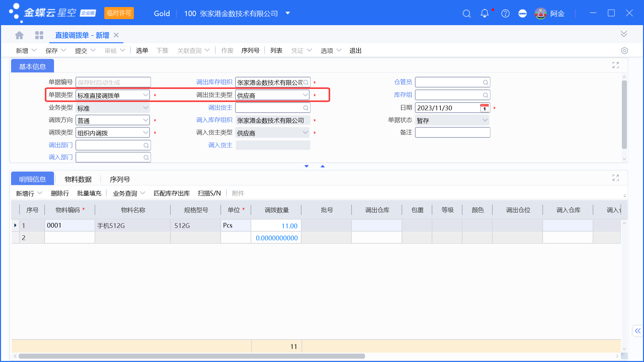Open the app grid menu icon

pyautogui.click(x=39, y=35)
